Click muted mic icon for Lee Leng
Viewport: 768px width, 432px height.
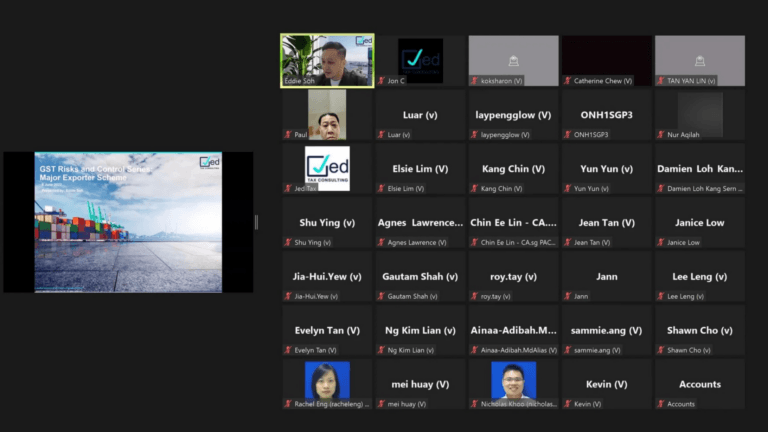tap(661, 296)
